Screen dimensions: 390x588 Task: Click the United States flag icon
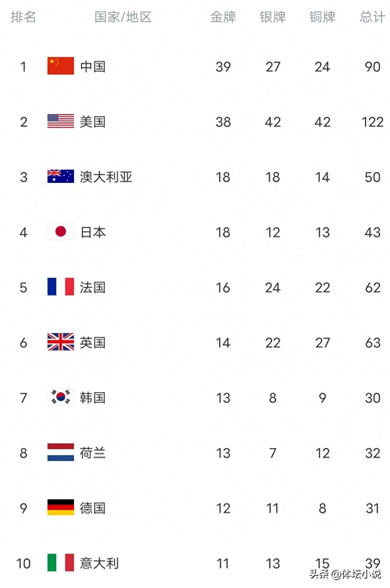click(61, 121)
